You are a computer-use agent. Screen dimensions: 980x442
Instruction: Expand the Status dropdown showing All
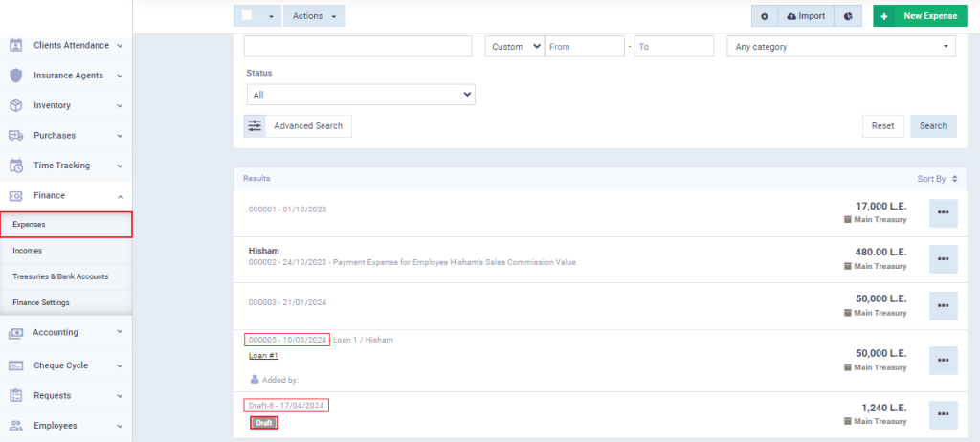point(360,95)
